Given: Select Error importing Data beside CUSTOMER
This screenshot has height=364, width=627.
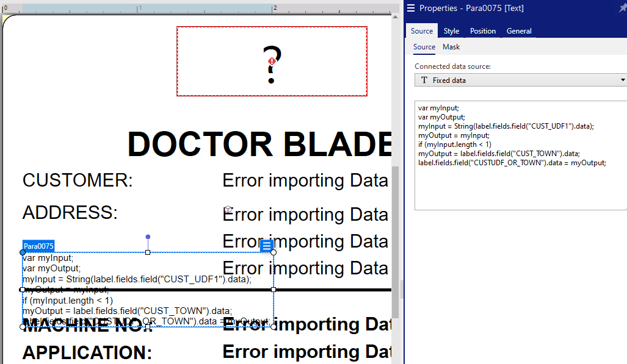Looking at the screenshot, I should point(305,180).
